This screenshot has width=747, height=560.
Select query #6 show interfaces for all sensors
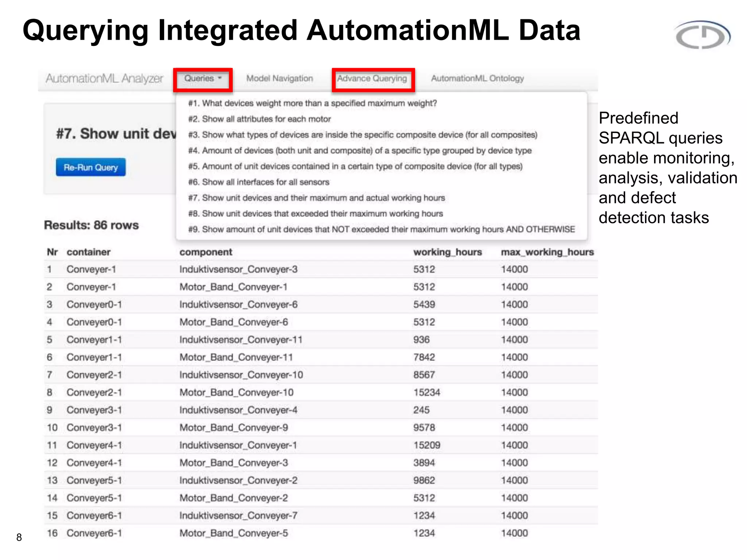tap(259, 182)
